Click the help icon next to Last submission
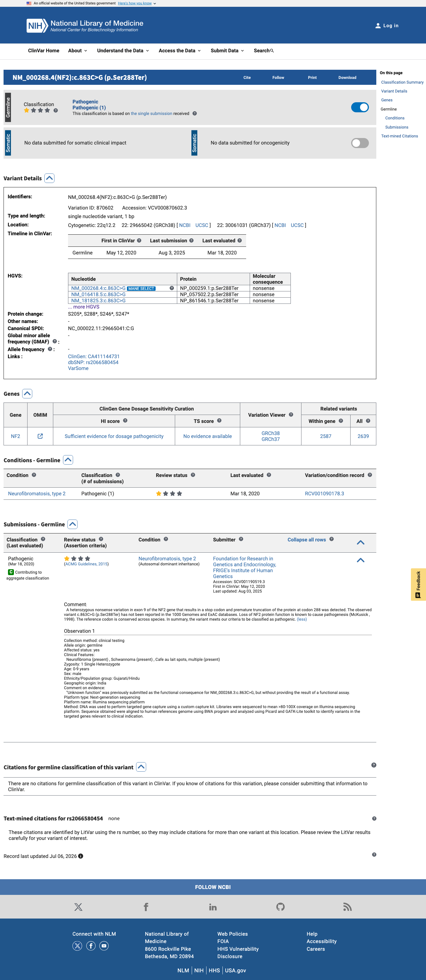Image resolution: width=426 pixels, height=980 pixels. (x=191, y=241)
